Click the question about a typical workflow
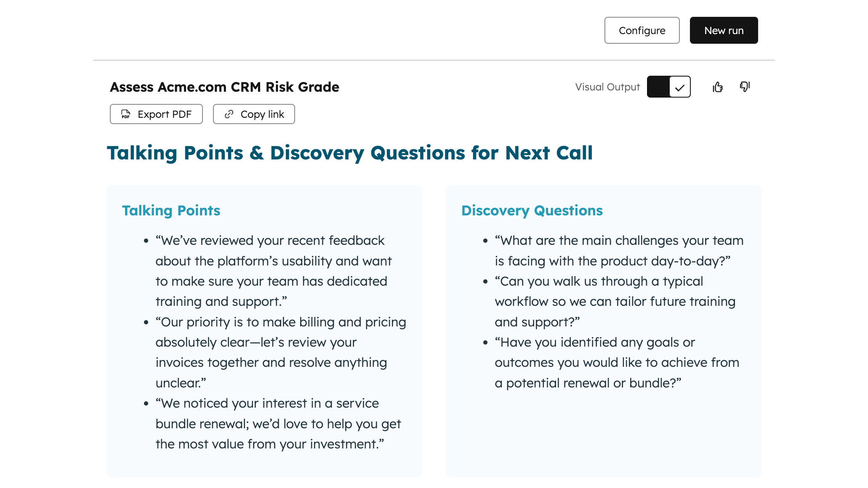 (615, 301)
